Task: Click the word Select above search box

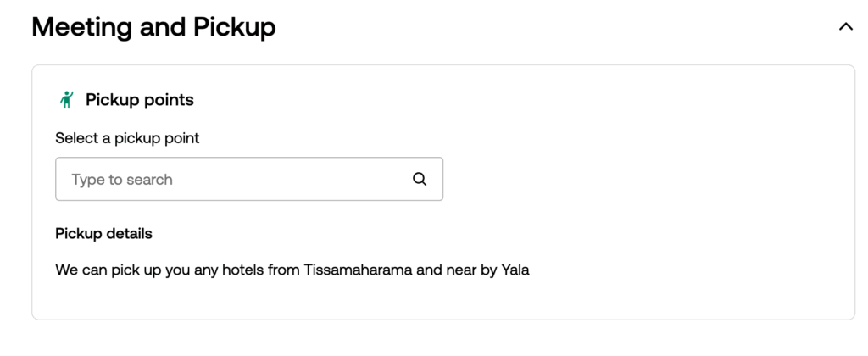Action: [x=76, y=138]
